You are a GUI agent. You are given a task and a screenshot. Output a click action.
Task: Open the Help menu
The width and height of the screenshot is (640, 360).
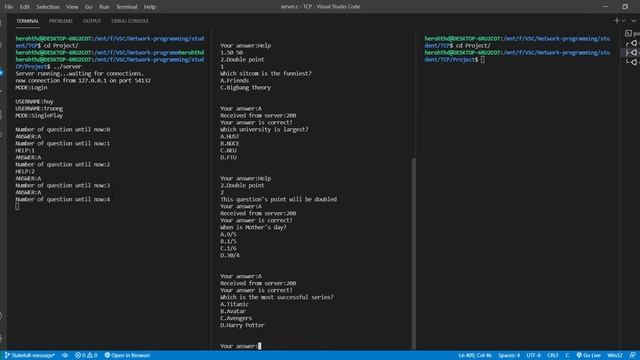150,7
